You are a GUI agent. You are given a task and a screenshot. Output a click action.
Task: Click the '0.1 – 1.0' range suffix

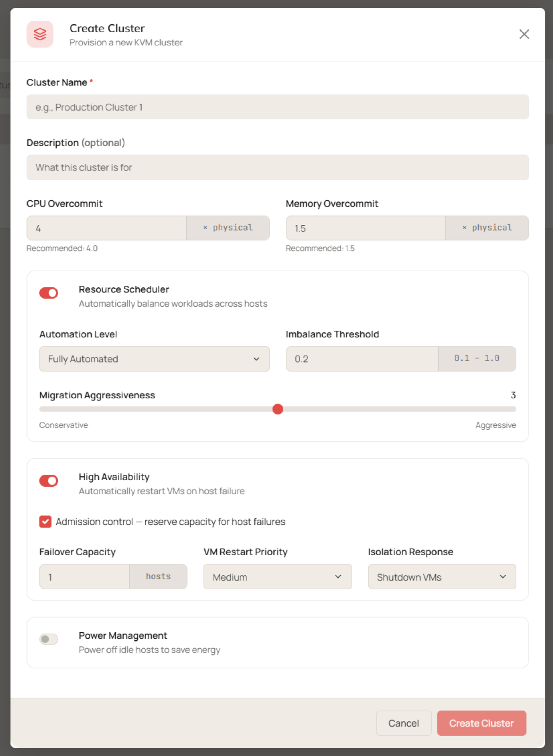click(x=477, y=359)
